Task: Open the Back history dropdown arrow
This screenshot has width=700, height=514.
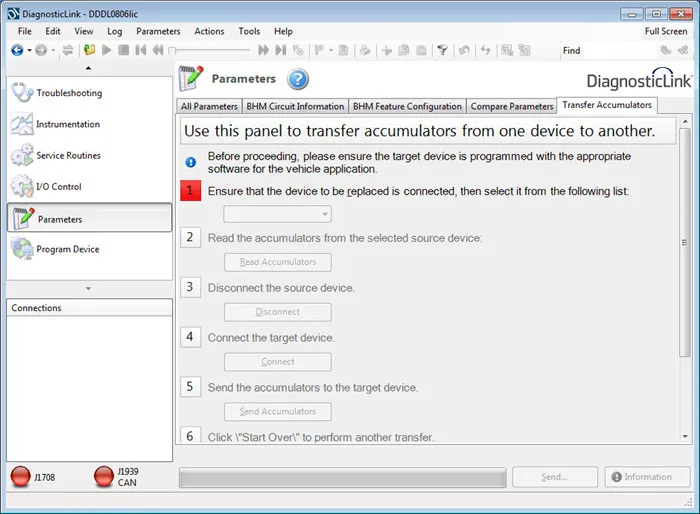Action: (29, 50)
